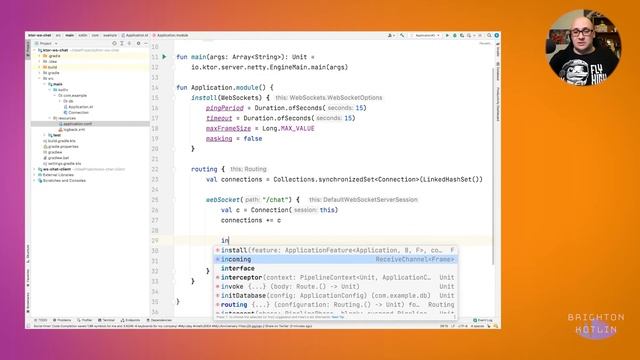The width and height of the screenshot is (640, 360).
Task: Run with coverage using the shield icon
Action: click(462, 36)
